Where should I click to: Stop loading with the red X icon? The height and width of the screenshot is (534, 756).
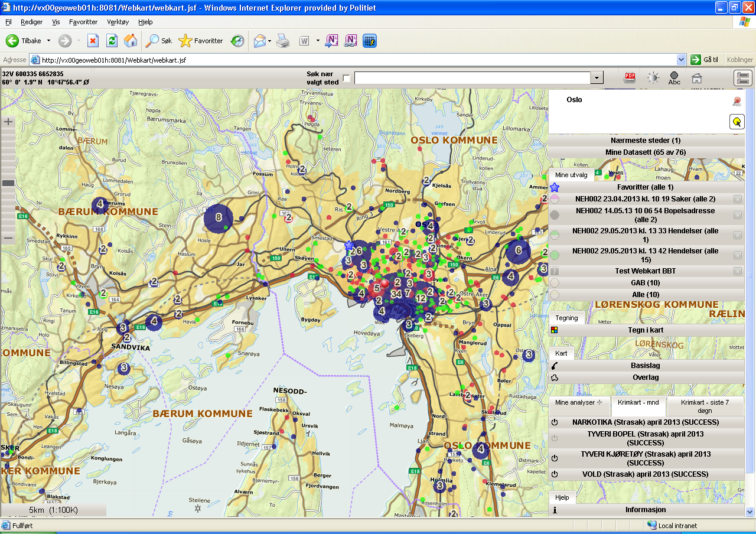tap(93, 41)
